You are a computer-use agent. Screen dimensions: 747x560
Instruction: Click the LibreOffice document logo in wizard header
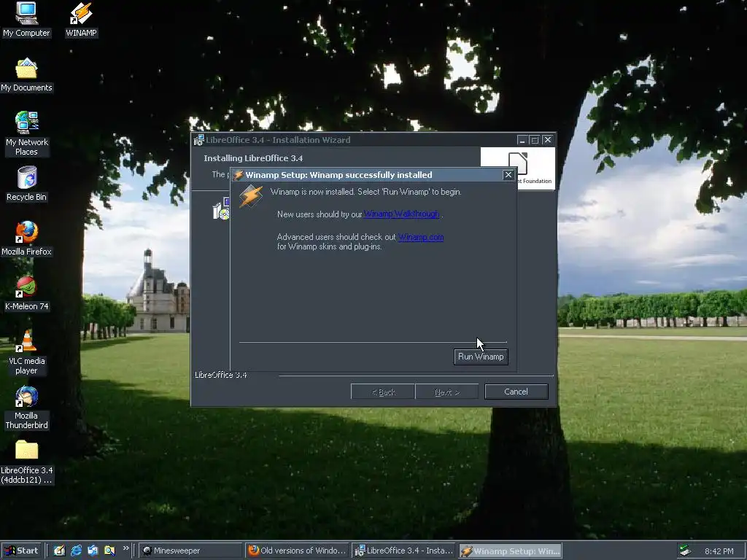click(x=518, y=163)
